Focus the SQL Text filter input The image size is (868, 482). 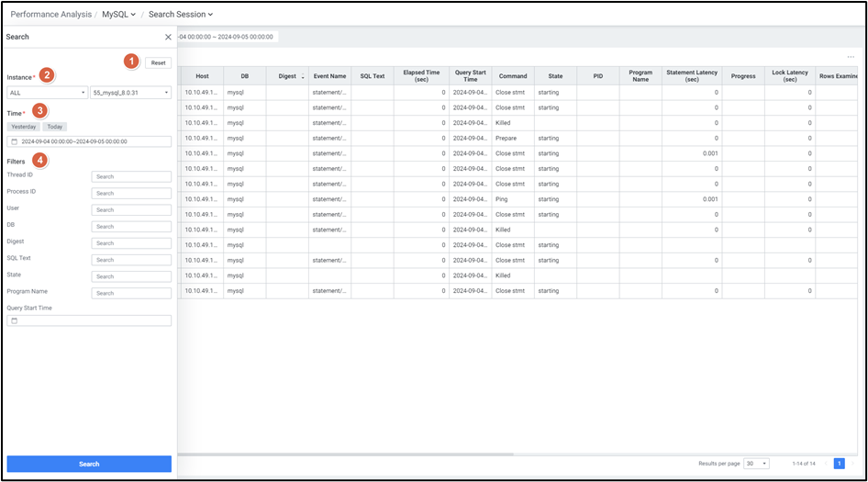click(x=131, y=260)
